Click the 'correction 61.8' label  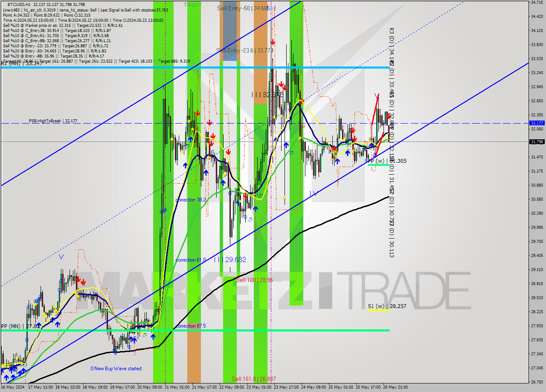point(191,259)
